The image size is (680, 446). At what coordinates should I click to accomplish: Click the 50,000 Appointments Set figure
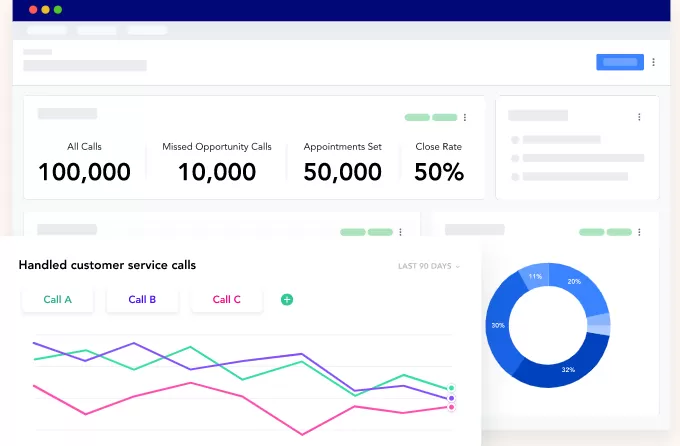[342, 172]
